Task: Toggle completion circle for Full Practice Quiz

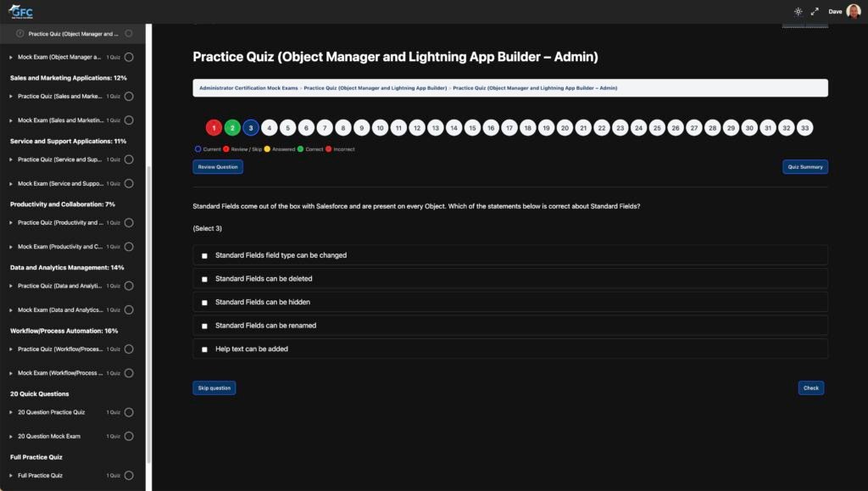Action: (x=129, y=476)
